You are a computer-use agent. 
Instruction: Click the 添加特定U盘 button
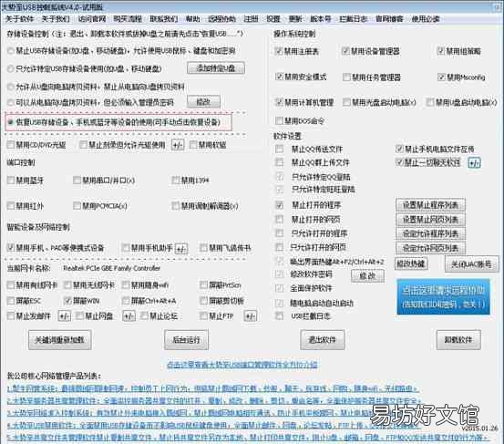point(216,68)
